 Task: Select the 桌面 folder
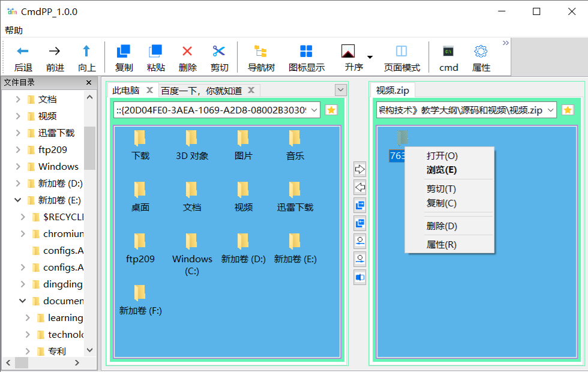point(140,197)
